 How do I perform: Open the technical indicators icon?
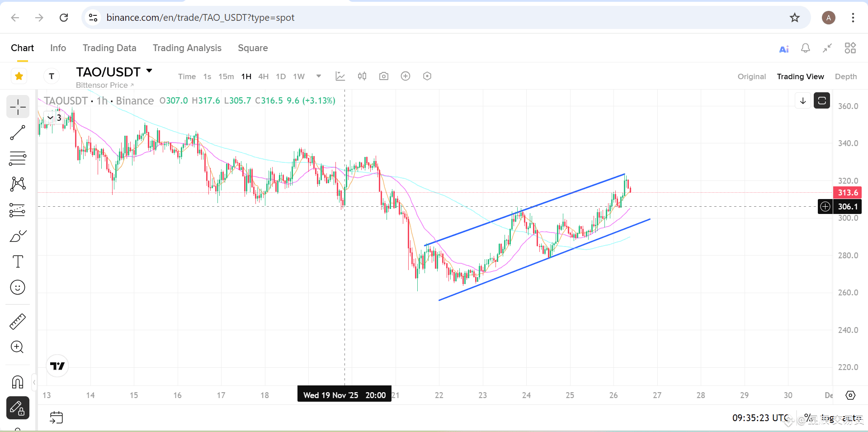pyautogui.click(x=340, y=76)
